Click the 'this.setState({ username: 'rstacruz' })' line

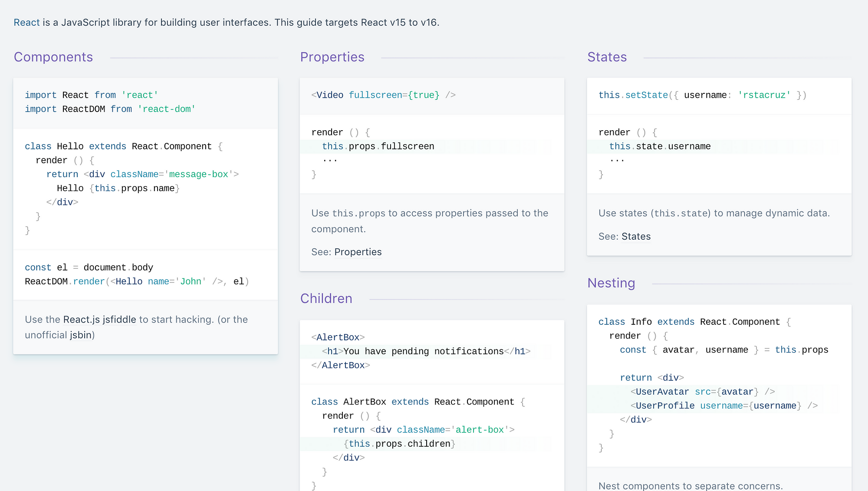coord(702,95)
